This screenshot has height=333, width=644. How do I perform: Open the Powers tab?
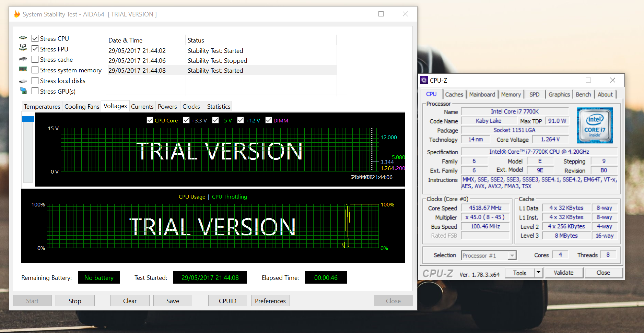[167, 107]
